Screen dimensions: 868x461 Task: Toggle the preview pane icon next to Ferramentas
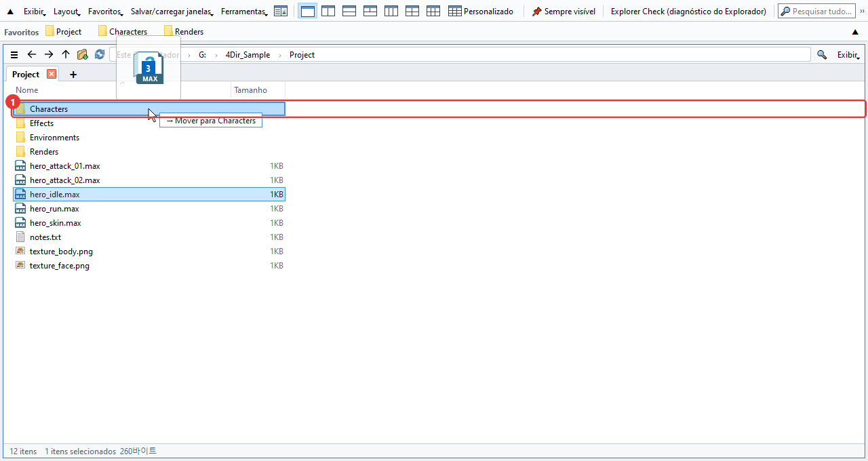coord(281,12)
